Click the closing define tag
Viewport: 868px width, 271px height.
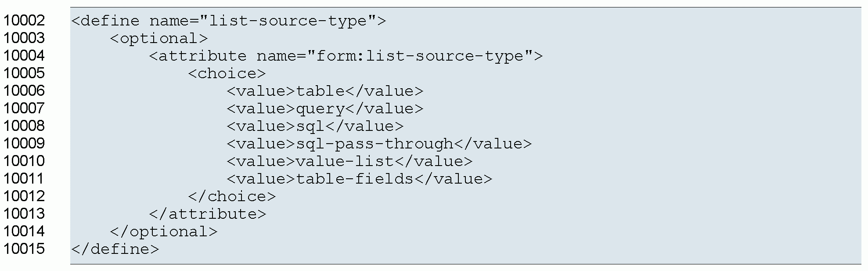pyautogui.click(x=115, y=249)
